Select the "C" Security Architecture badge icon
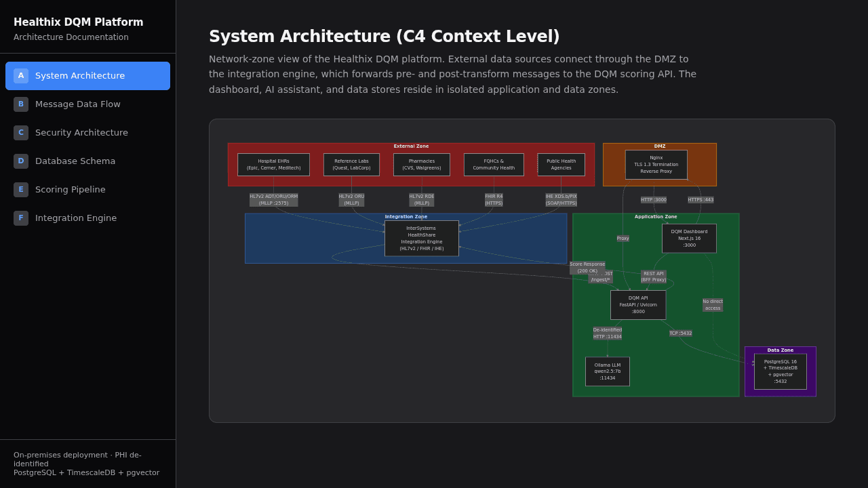This screenshot has height=488, width=868. (20, 132)
